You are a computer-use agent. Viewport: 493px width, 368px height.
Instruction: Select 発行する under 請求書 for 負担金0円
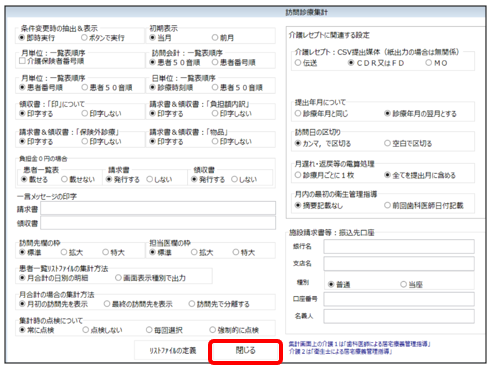[x=109, y=179]
